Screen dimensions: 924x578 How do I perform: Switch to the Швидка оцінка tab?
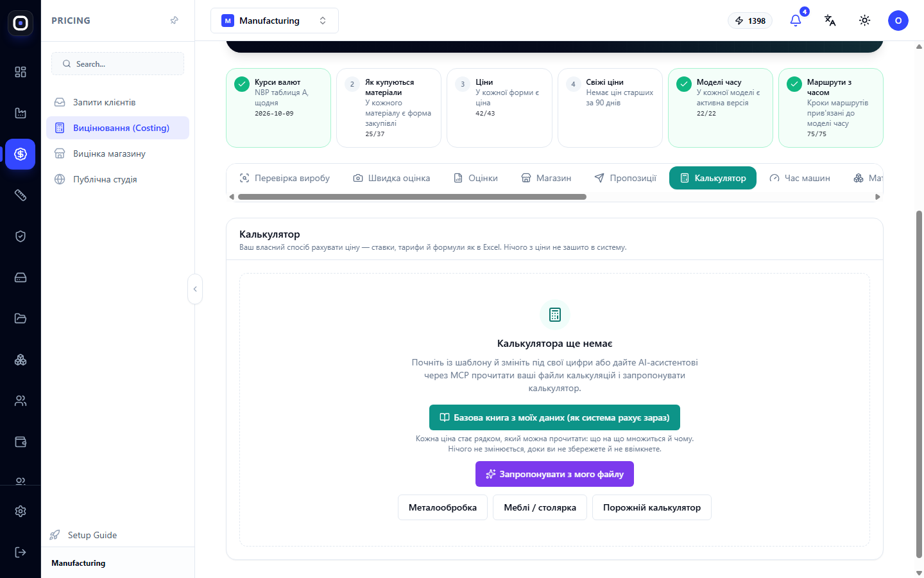pyautogui.click(x=391, y=178)
